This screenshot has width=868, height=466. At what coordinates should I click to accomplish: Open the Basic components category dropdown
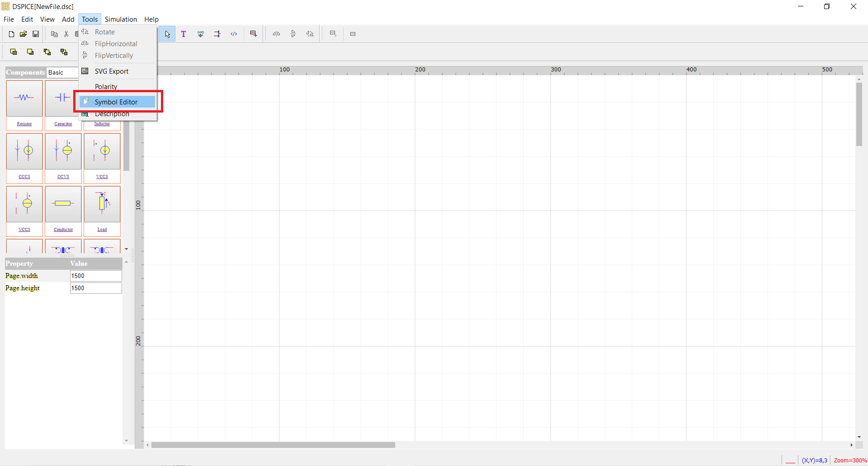point(62,72)
